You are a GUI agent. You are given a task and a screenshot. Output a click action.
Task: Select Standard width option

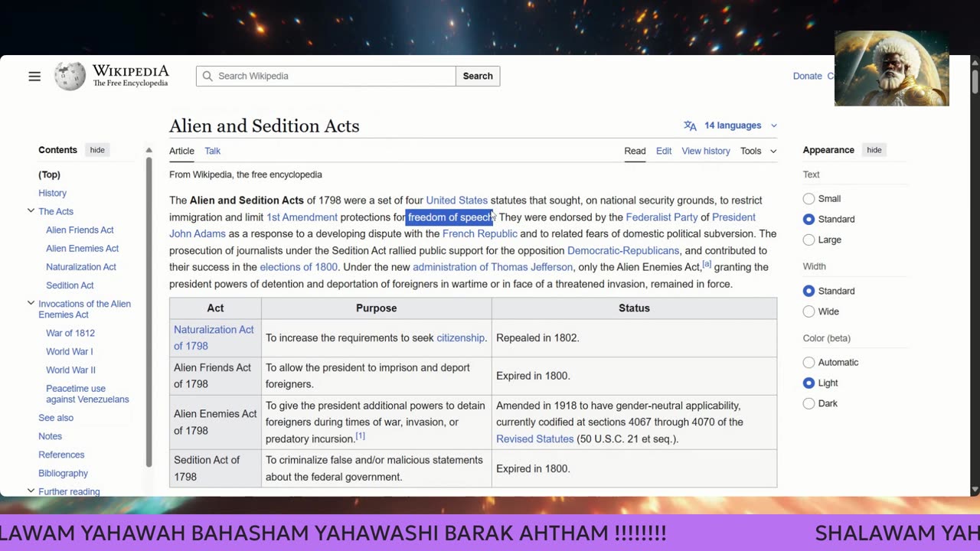point(808,291)
